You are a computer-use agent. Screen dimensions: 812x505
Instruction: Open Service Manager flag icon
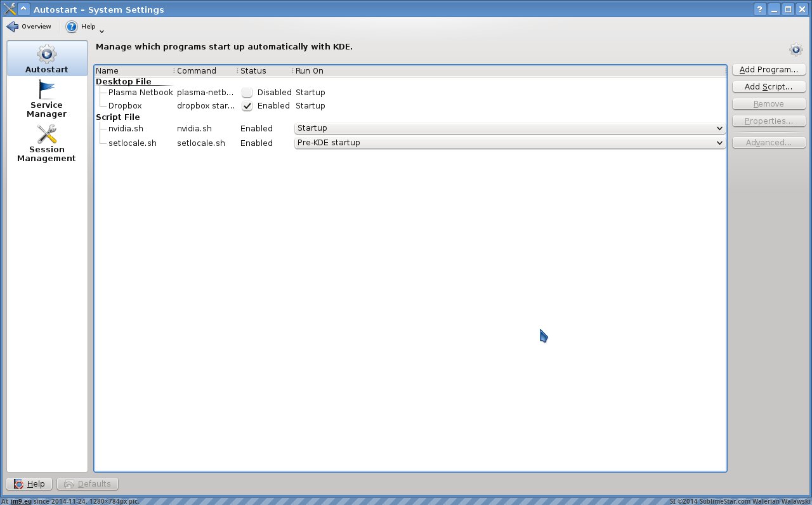click(x=46, y=90)
